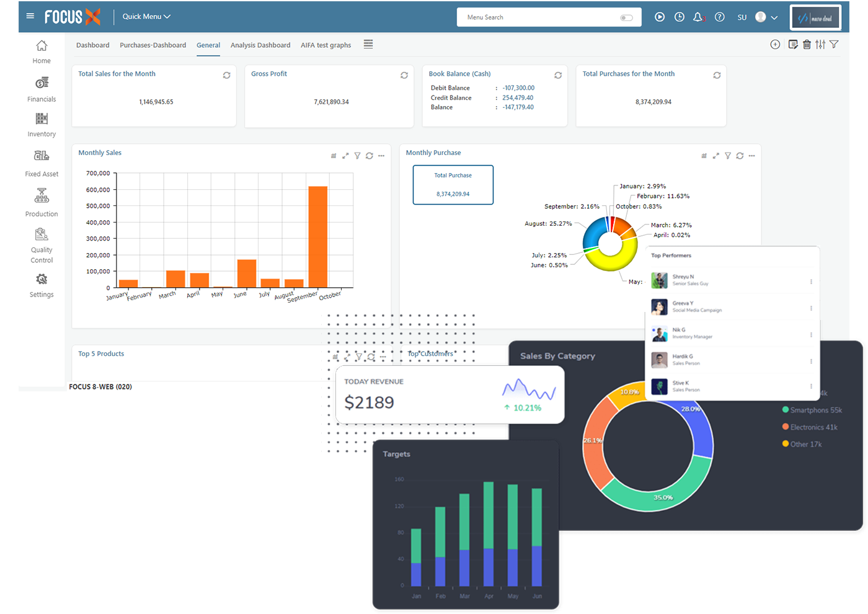Refresh the Total Sales for the Month card
This screenshot has height=614, width=868.
click(227, 75)
